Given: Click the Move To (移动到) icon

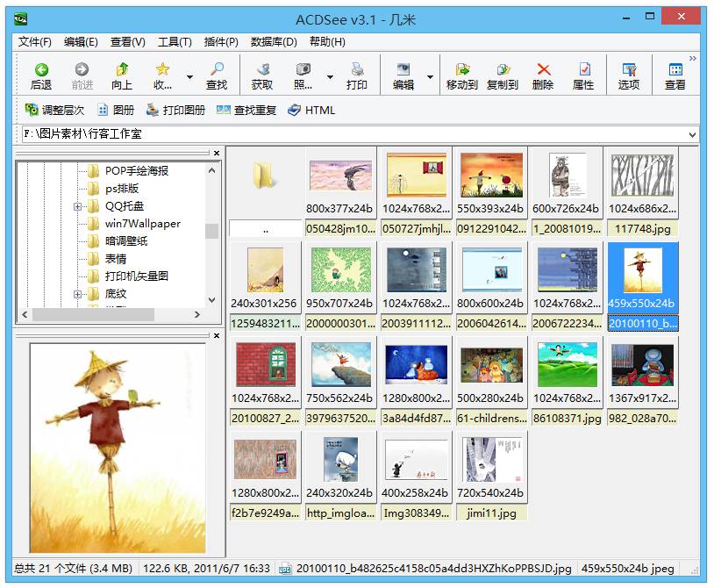Looking at the screenshot, I should [462, 69].
